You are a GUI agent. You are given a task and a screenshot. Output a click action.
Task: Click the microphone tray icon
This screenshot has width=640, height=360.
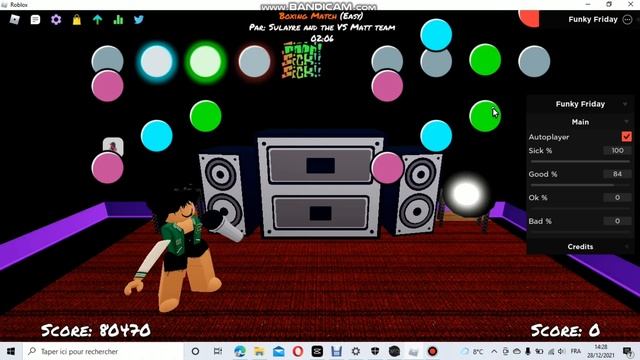click(x=528, y=351)
